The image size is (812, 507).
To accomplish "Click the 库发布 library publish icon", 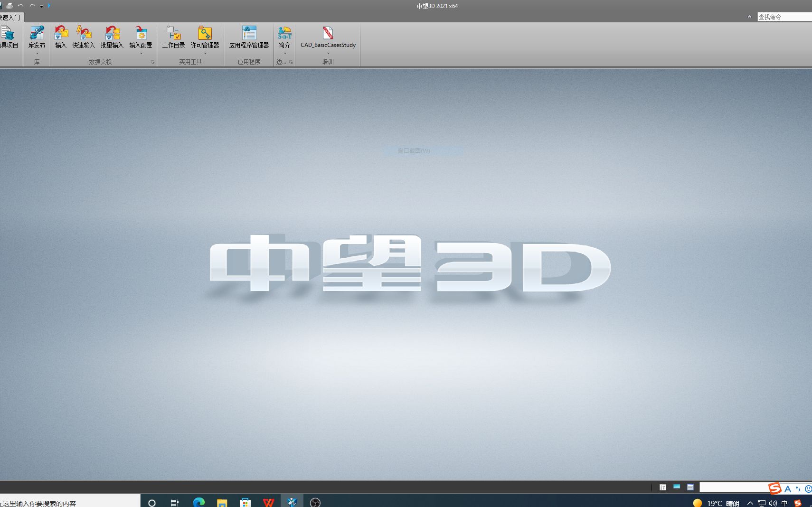I will (x=37, y=33).
